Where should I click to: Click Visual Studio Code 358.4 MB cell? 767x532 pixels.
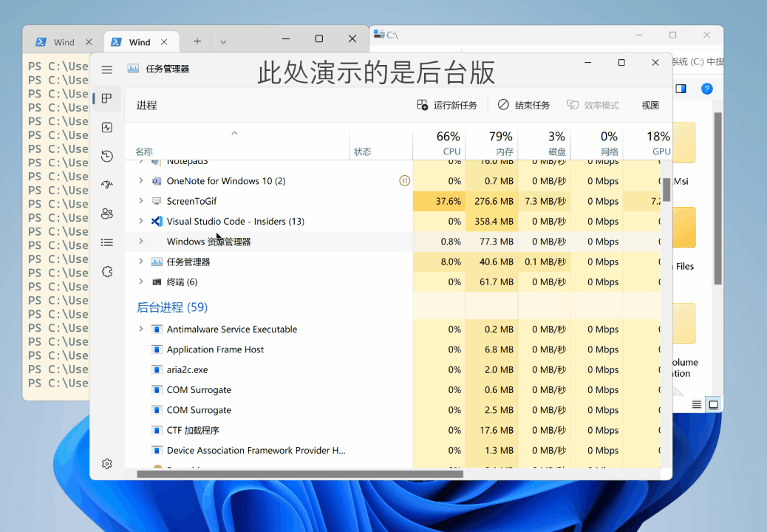(x=491, y=221)
